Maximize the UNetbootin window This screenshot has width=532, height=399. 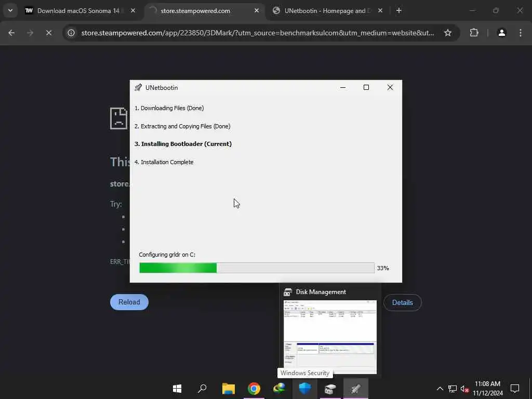pyautogui.click(x=366, y=87)
